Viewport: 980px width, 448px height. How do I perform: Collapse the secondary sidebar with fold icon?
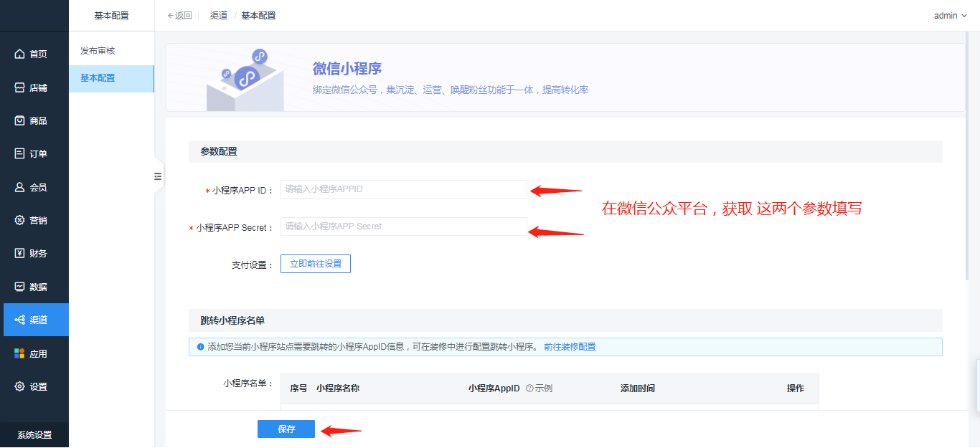coord(159,176)
